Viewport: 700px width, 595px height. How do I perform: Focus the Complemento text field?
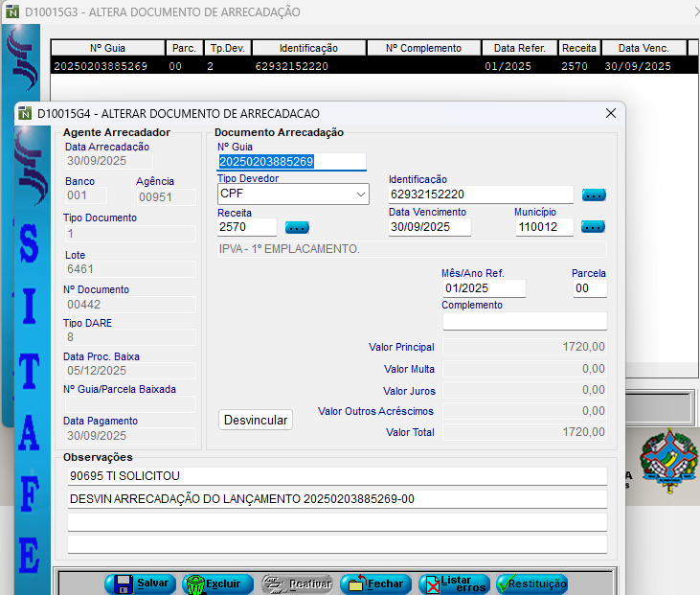pyautogui.click(x=524, y=321)
